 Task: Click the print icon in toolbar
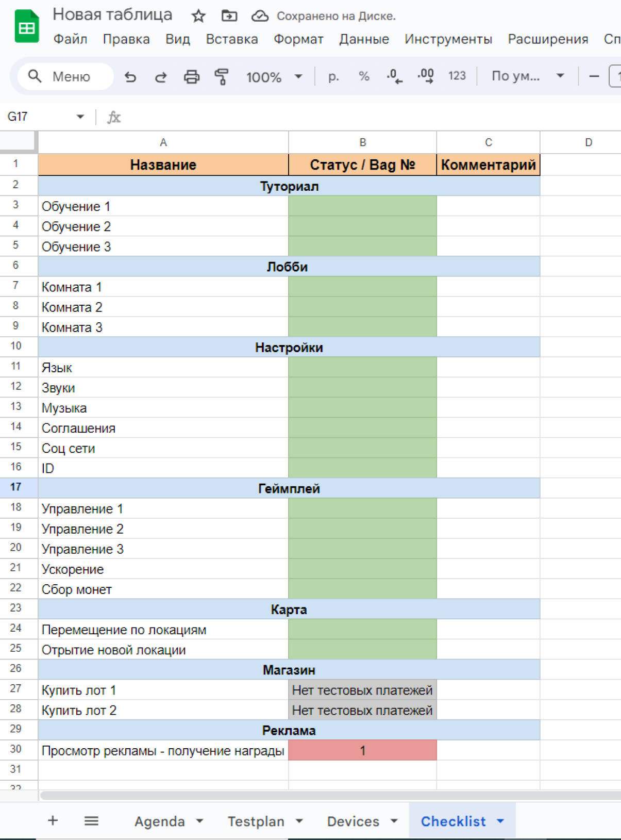pos(191,77)
